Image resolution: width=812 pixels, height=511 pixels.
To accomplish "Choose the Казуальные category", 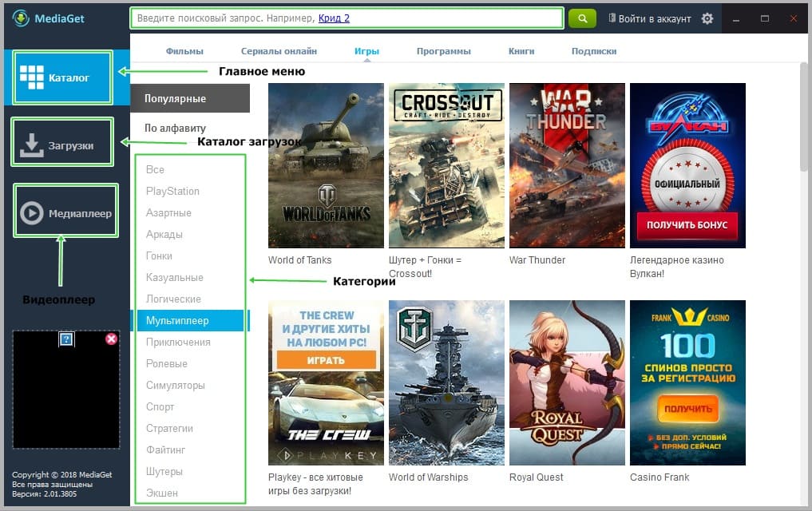I will click(175, 278).
